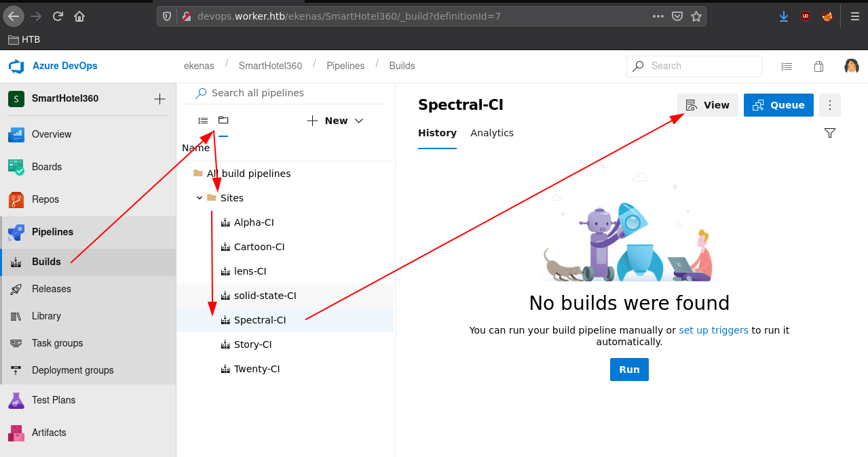The width and height of the screenshot is (868, 457).
Task: Focus the Search all pipelines field
Action: pos(290,93)
